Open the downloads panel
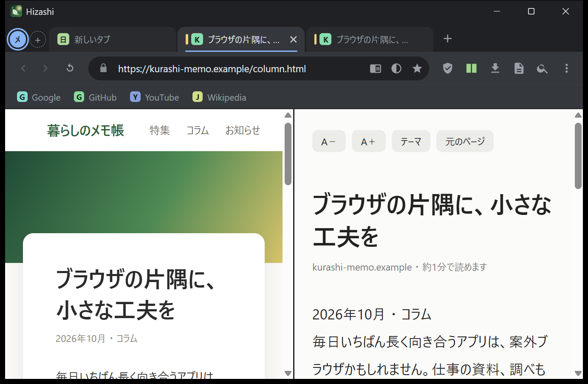Image resolution: width=588 pixels, height=384 pixels. pyautogui.click(x=495, y=68)
